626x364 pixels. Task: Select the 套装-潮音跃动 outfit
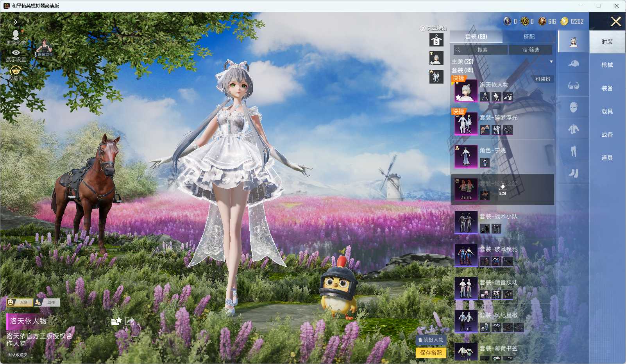tap(503, 288)
